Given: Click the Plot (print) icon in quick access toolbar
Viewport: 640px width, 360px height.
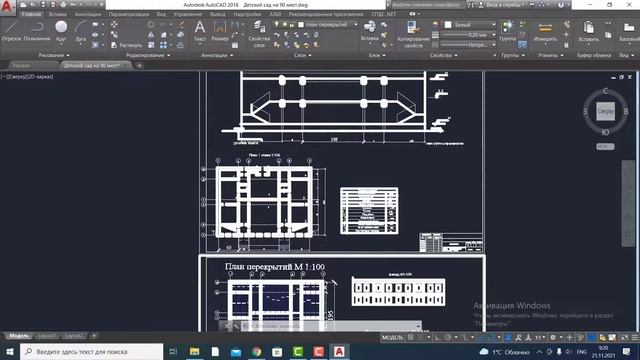Looking at the screenshot, I should [x=63, y=5].
